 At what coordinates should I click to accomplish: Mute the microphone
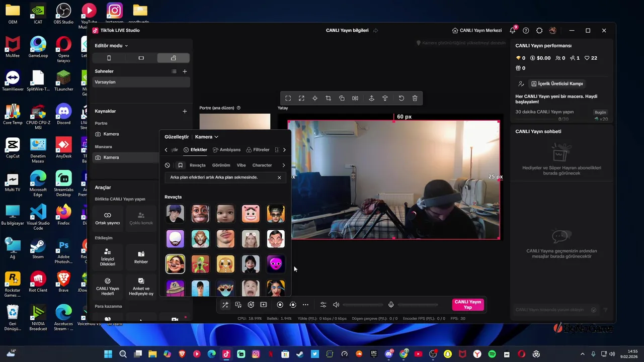click(391, 305)
